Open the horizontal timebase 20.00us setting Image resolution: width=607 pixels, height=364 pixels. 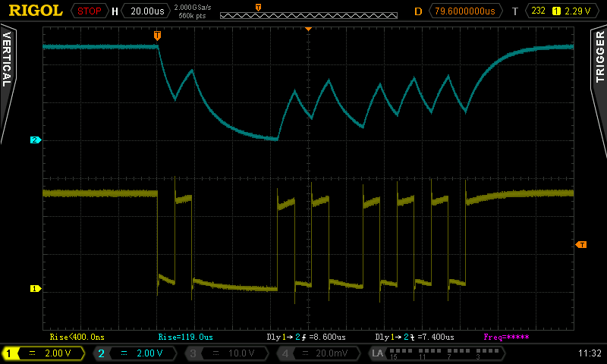click(x=147, y=11)
